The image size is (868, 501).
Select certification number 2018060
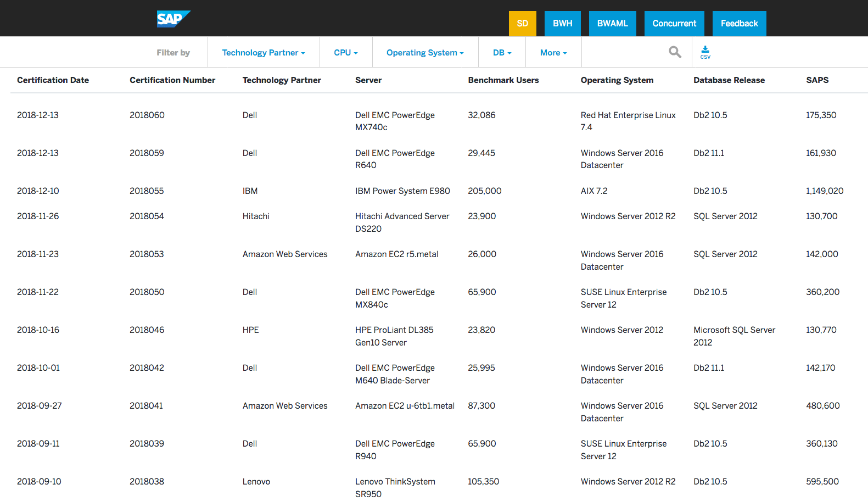(147, 115)
